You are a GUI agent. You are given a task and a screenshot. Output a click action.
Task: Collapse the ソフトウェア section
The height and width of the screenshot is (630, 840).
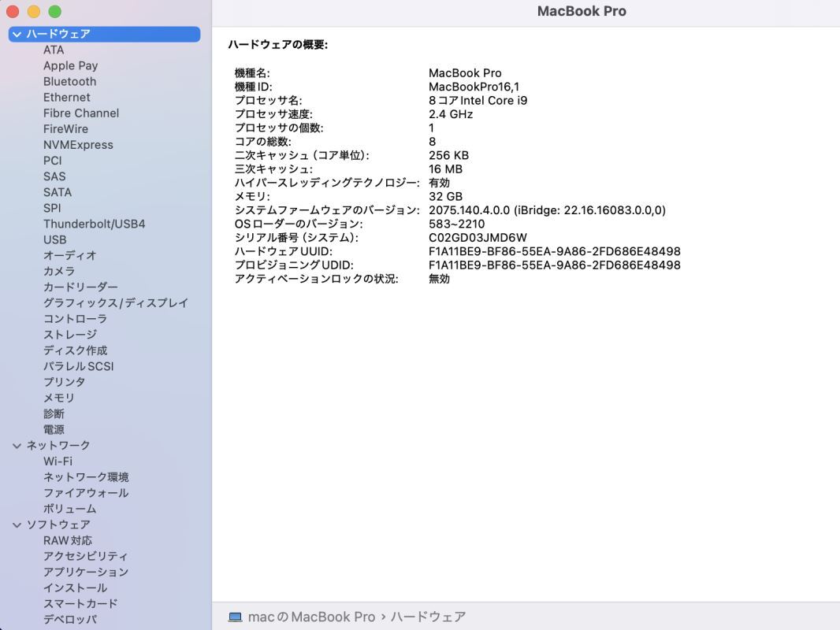pyautogui.click(x=17, y=524)
